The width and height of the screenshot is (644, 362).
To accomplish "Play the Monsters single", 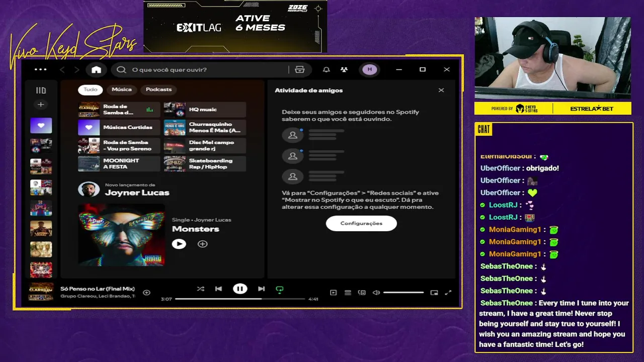I will click(179, 244).
